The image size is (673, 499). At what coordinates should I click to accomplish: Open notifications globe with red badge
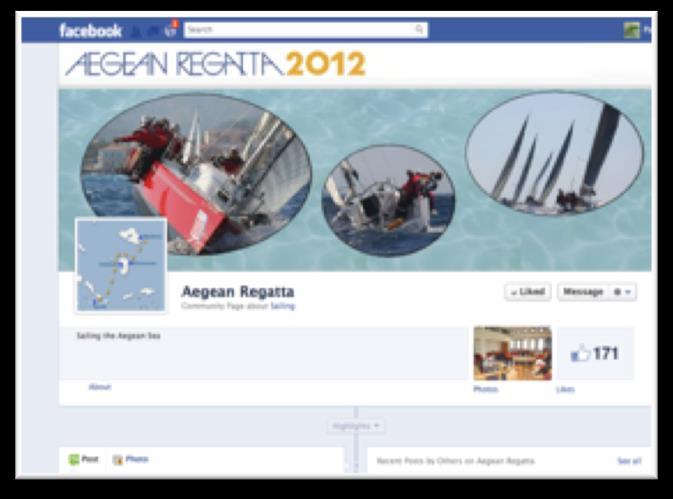171,29
